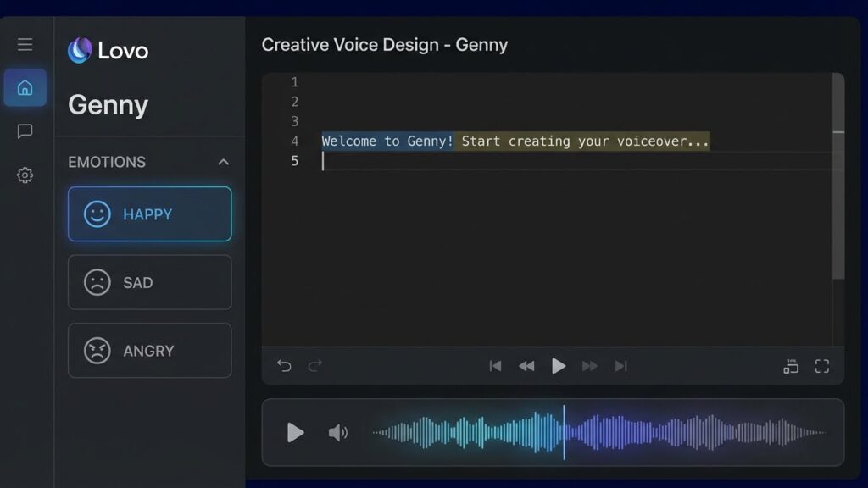Click the EMOTIONS section label
Image resolution: width=868 pixels, height=488 pixels.
107,162
